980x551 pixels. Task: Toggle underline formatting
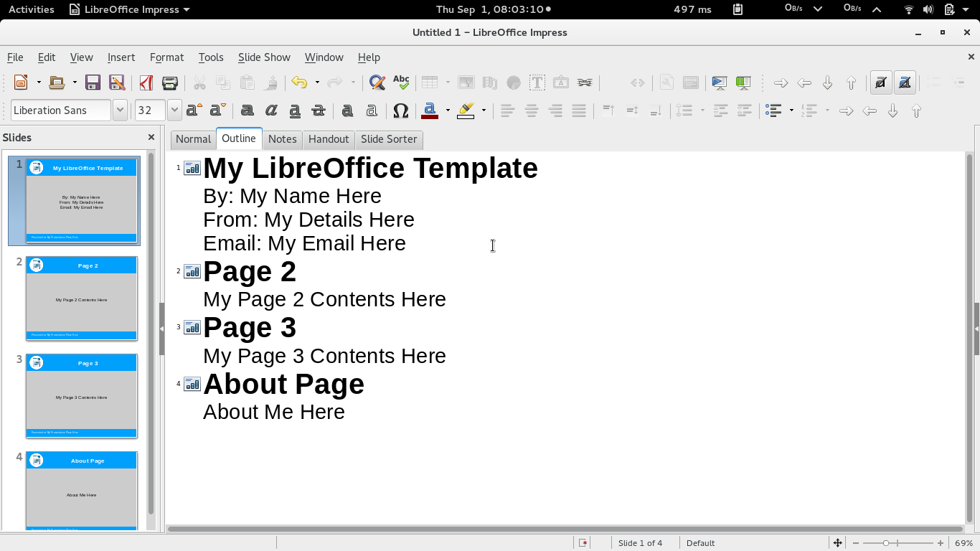[295, 110]
